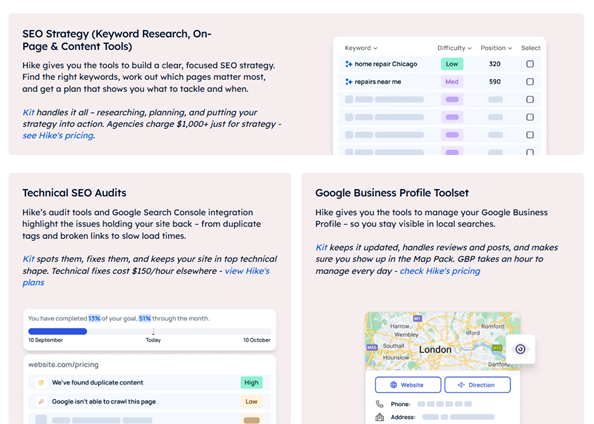Open the 'see Hike's pricing' link
594x424 pixels.
point(58,136)
